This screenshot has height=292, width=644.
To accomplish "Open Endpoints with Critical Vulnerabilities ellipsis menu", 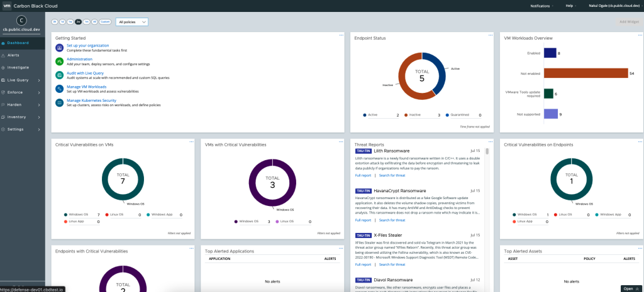I will tap(191, 248).
